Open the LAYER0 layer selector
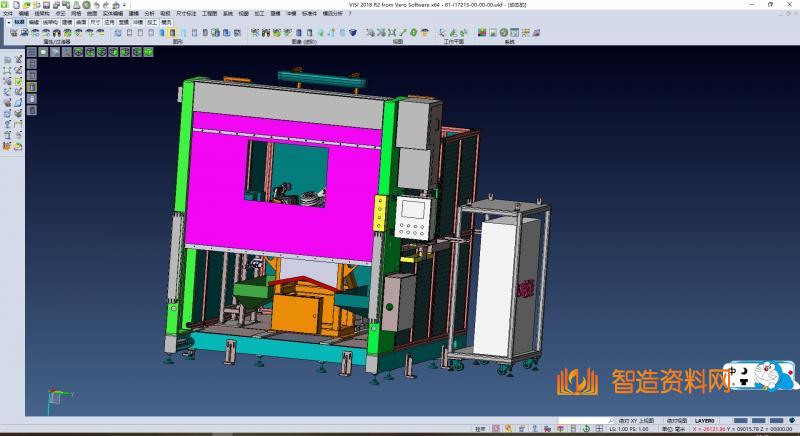The image size is (800, 436). point(706,421)
